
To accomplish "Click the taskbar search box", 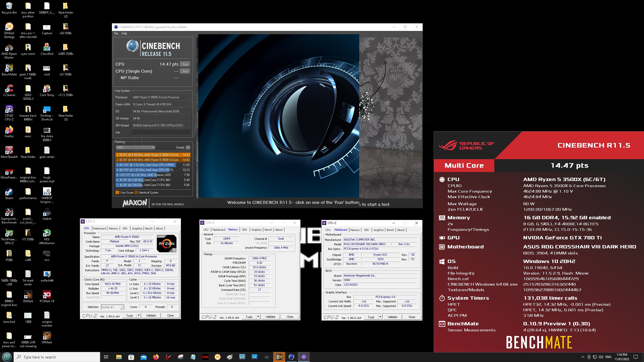I will [x=57, y=357].
